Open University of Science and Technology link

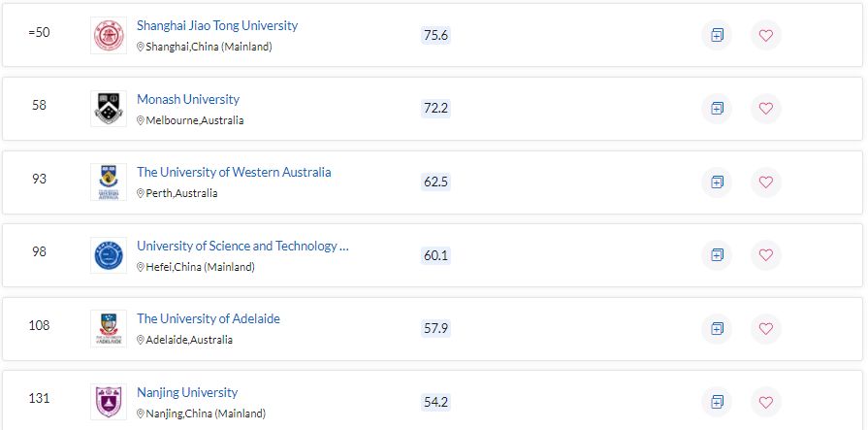click(242, 246)
